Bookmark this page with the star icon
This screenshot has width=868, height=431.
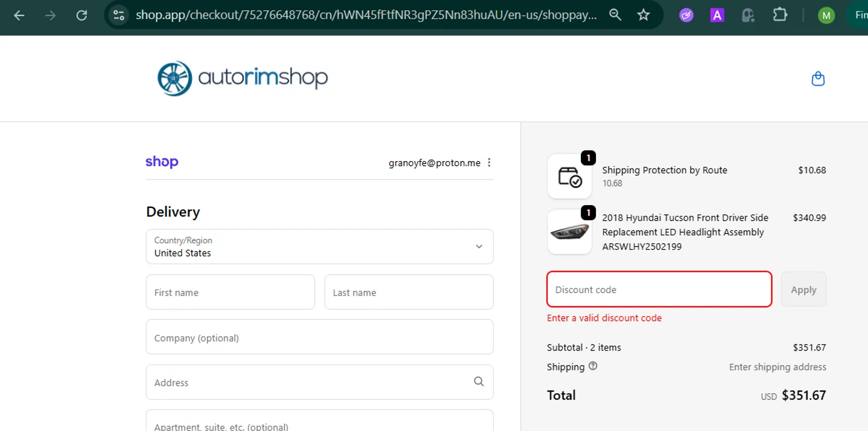click(x=643, y=15)
